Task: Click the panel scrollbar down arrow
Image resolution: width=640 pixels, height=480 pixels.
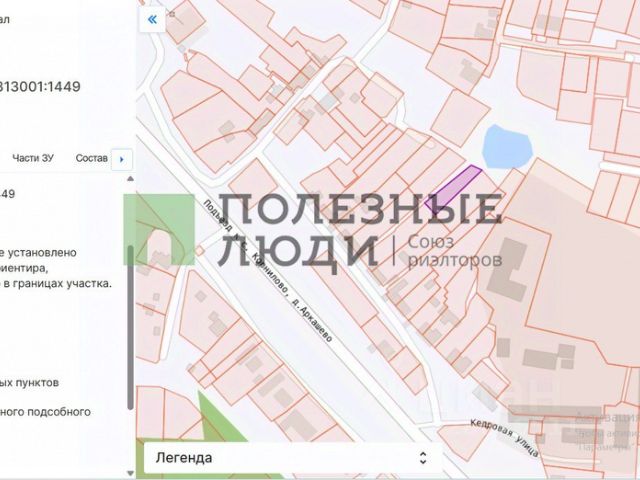Action: pos(130,473)
